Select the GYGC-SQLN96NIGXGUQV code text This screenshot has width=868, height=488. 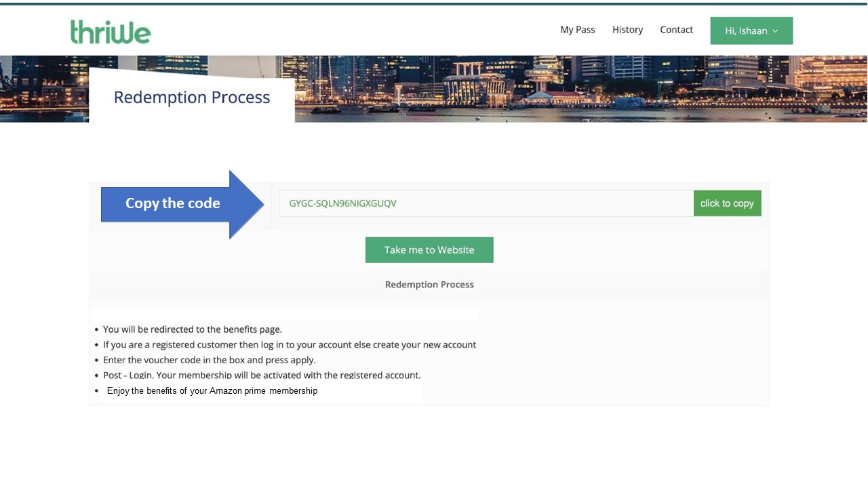point(342,203)
